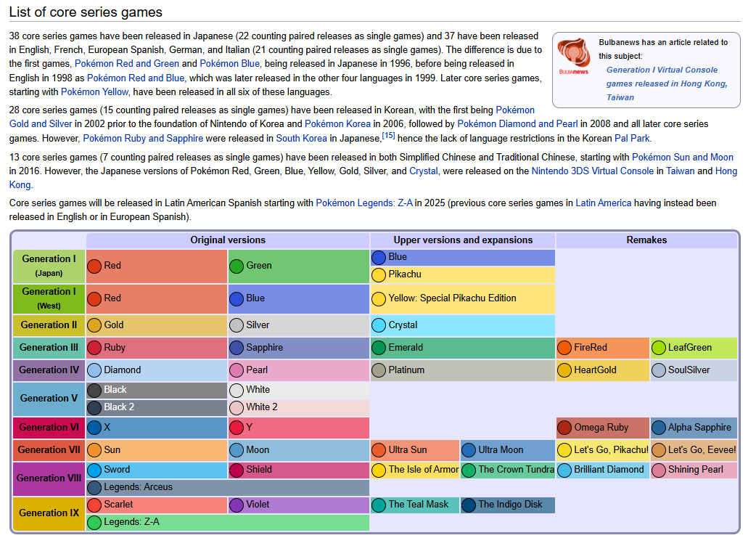This screenshot has height=538, width=756.
Task: Click the Sun cell in Generation VII
Action: (x=157, y=450)
